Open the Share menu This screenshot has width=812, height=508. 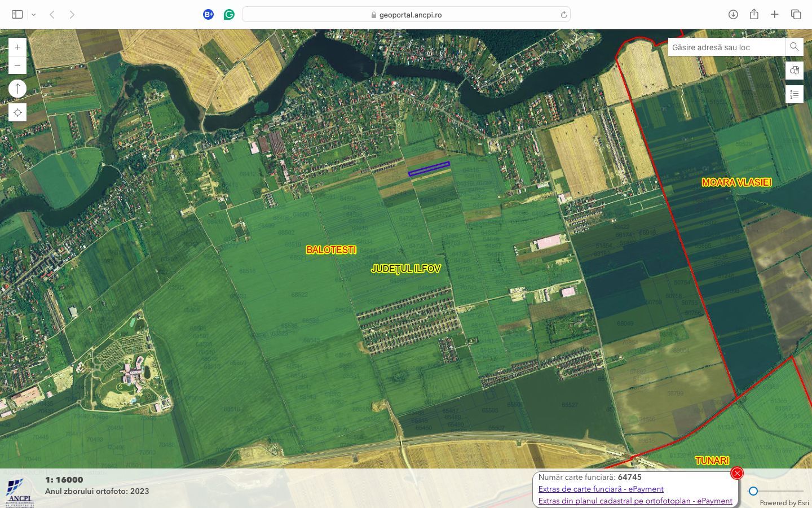(x=754, y=15)
